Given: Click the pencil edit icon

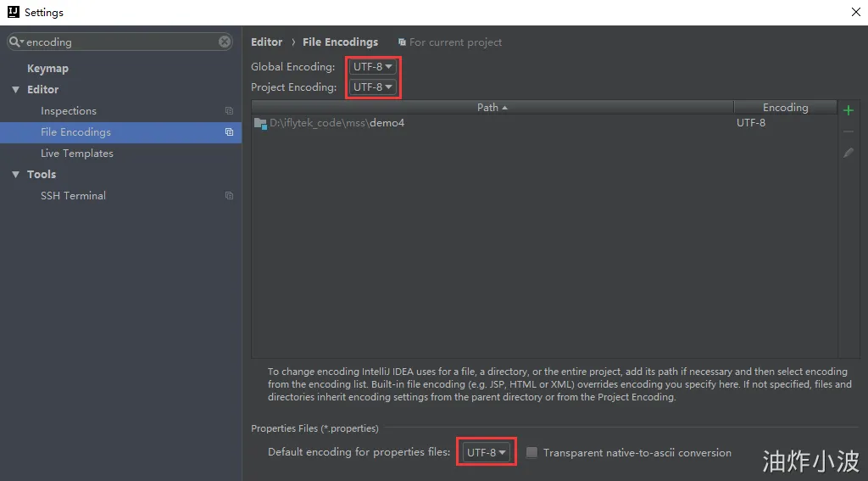Looking at the screenshot, I should point(848,153).
